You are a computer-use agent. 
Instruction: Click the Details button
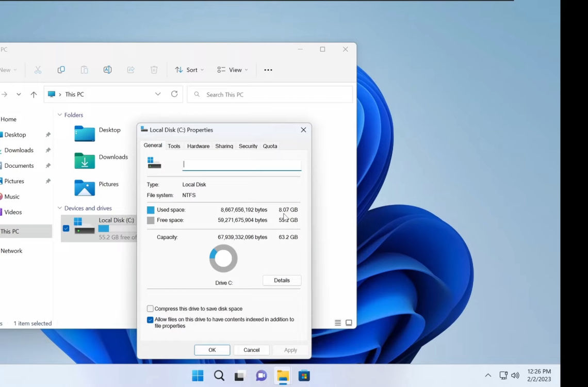tap(282, 280)
